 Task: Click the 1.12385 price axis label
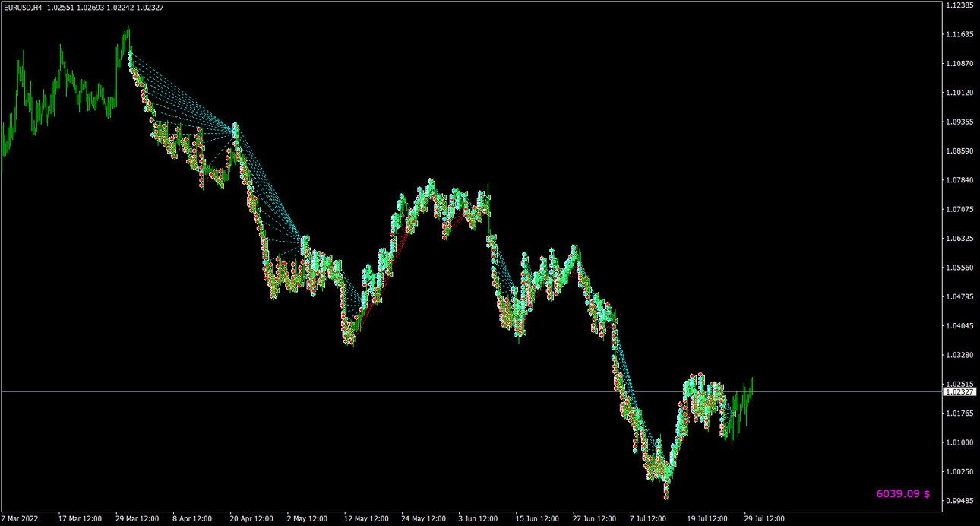(959, 5)
